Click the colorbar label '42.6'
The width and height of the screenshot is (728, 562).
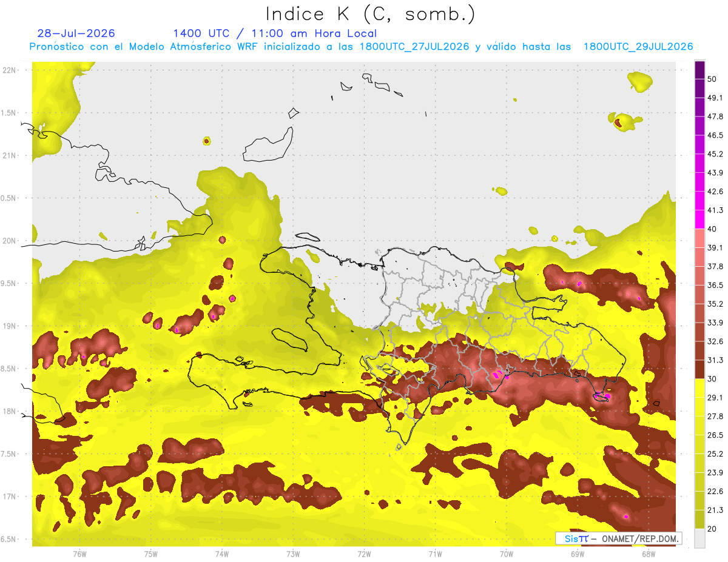coord(715,192)
